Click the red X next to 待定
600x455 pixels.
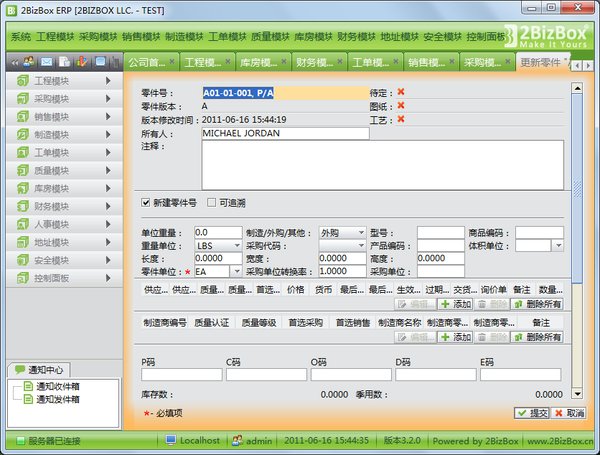pos(401,92)
